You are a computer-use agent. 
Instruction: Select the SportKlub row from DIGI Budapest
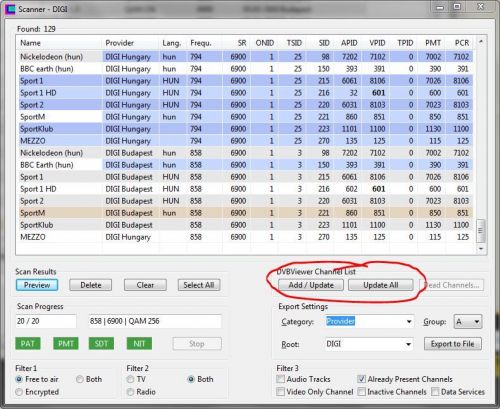[245, 225]
